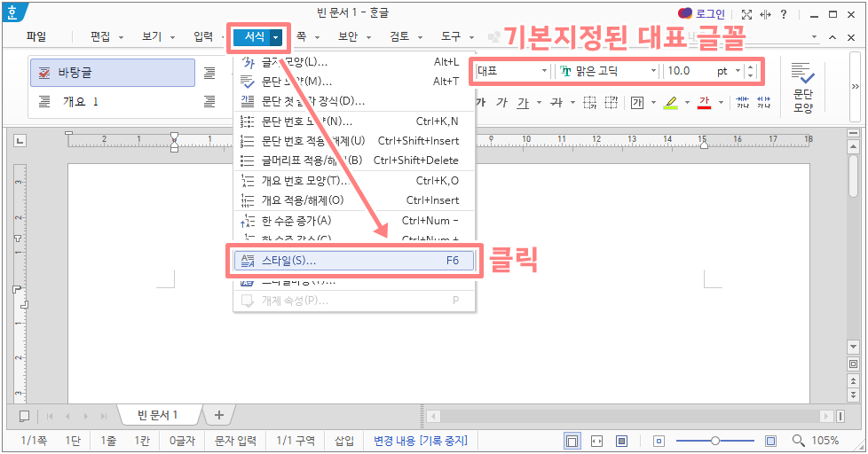
Task: Choose 한 수준 증가(A) entry
Action: [x=354, y=221]
